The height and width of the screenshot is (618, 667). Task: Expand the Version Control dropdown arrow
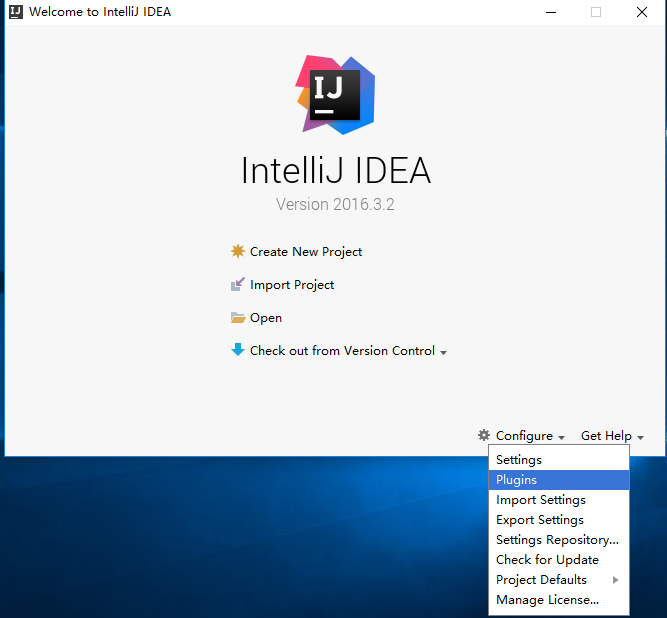click(x=443, y=353)
